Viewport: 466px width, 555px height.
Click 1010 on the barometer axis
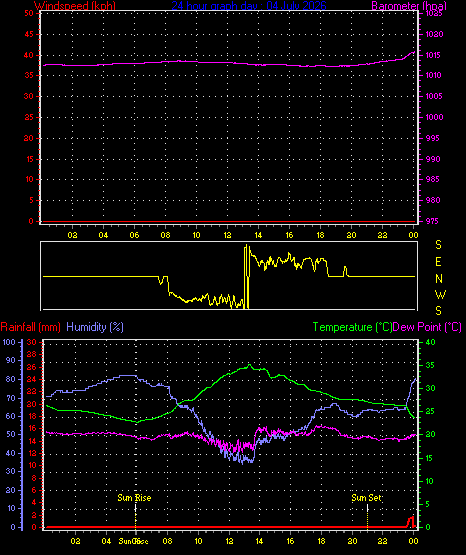433,75
